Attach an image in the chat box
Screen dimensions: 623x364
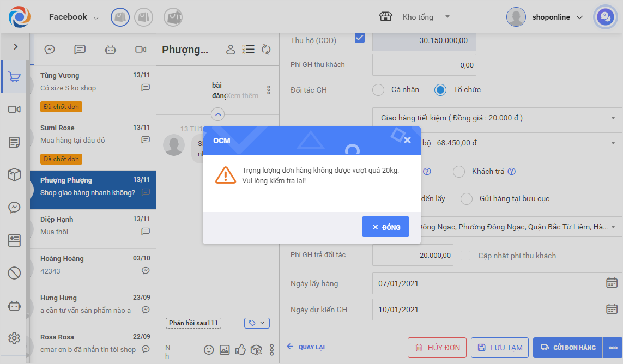[225, 350]
